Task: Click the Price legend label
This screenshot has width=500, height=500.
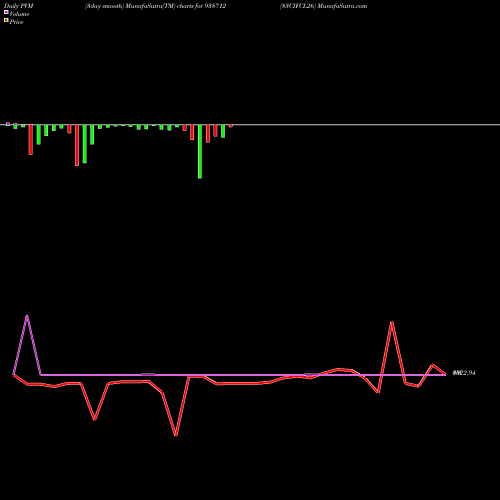Action: pos(16,22)
